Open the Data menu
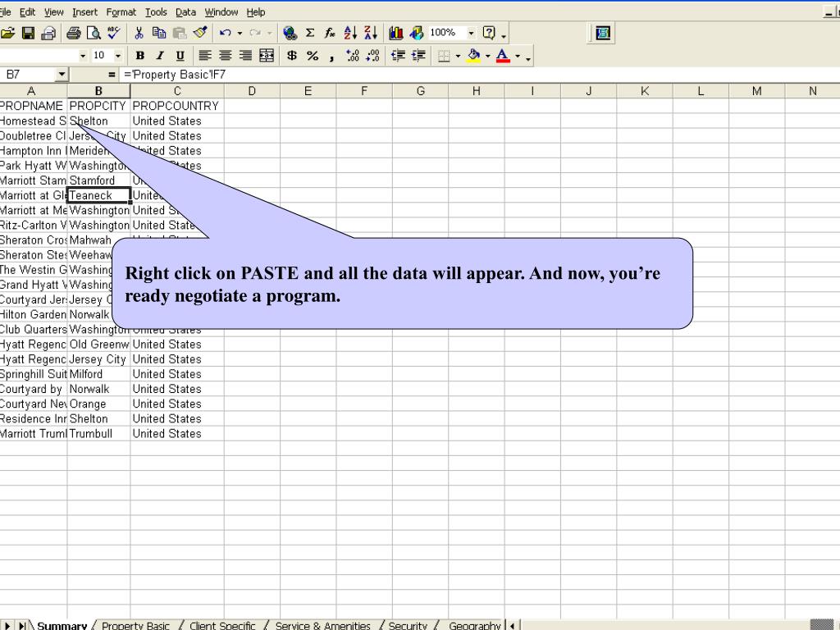 (185, 11)
